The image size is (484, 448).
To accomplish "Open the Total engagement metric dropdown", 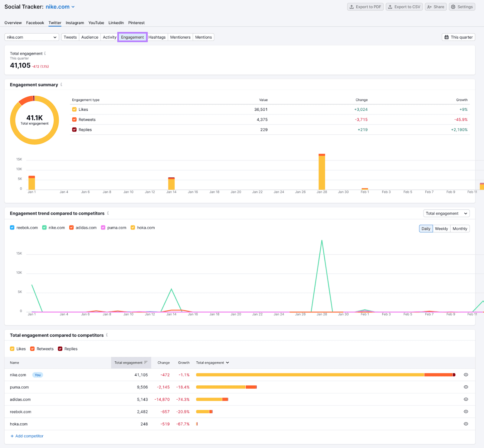I will tap(446, 213).
